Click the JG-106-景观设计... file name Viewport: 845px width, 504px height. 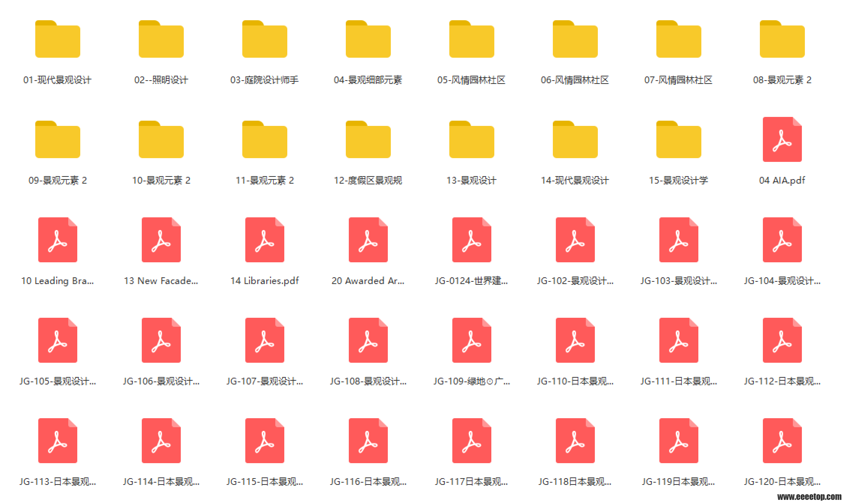click(x=161, y=381)
